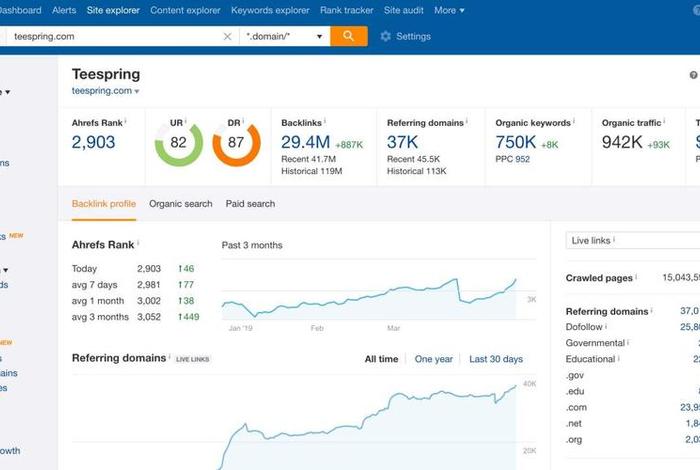Click the green UR 82 gauge
The height and width of the screenshot is (470, 700).
click(x=178, y=144)
